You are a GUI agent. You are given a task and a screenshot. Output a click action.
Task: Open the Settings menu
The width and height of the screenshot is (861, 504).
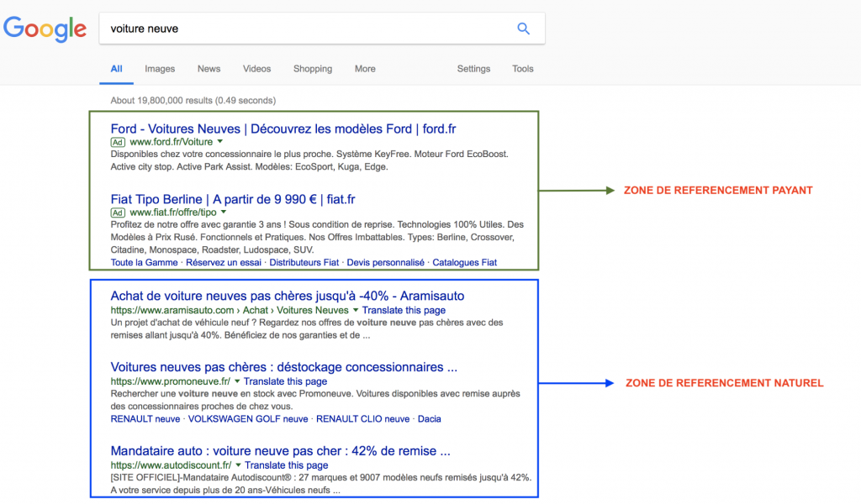coord(473,69)
